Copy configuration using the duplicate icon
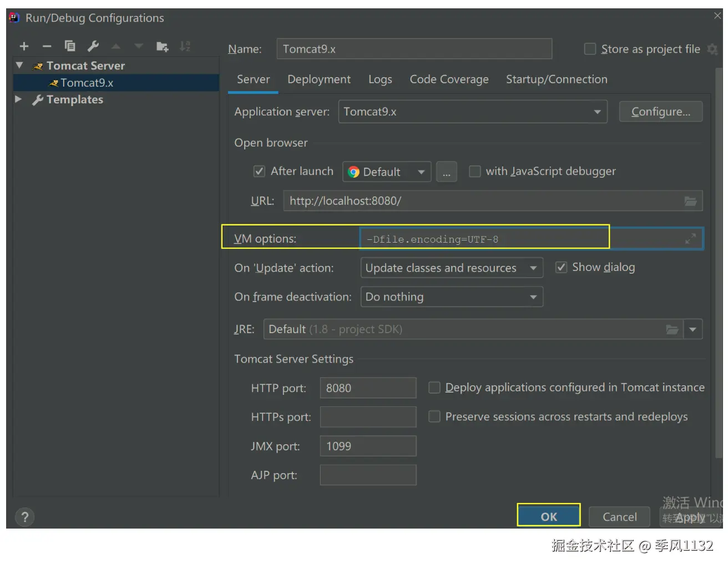The image size is (728, 568). point(70,46)
